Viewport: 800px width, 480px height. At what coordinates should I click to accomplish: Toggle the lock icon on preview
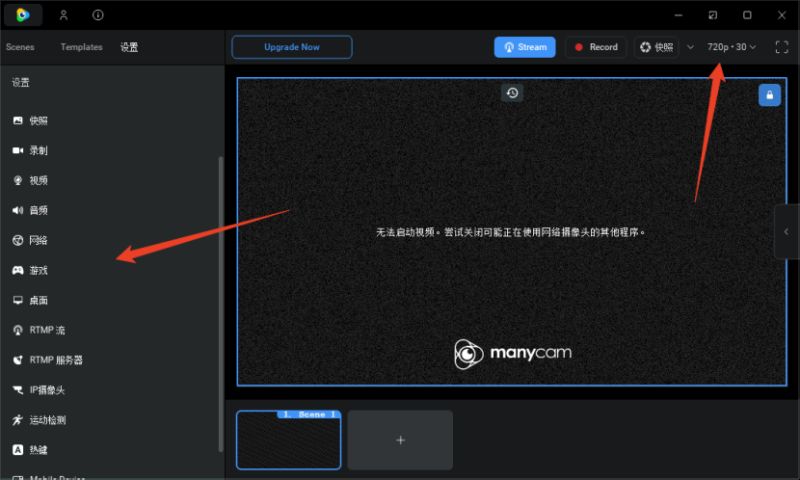pyautogui.click(x=769, y=95)
